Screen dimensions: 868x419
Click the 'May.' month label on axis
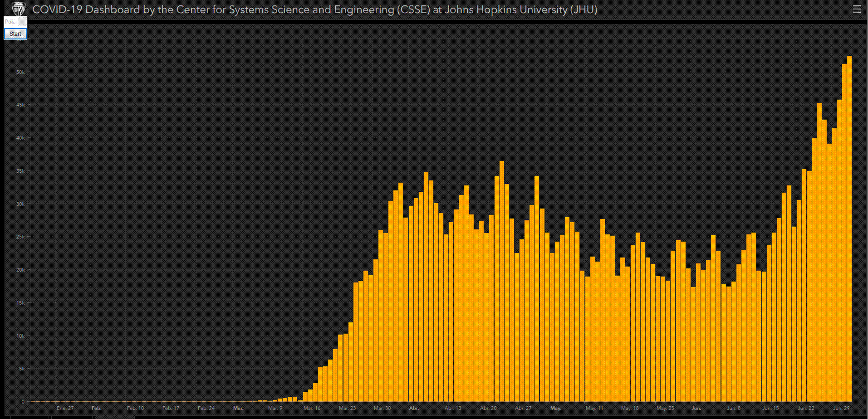[555, 408]
